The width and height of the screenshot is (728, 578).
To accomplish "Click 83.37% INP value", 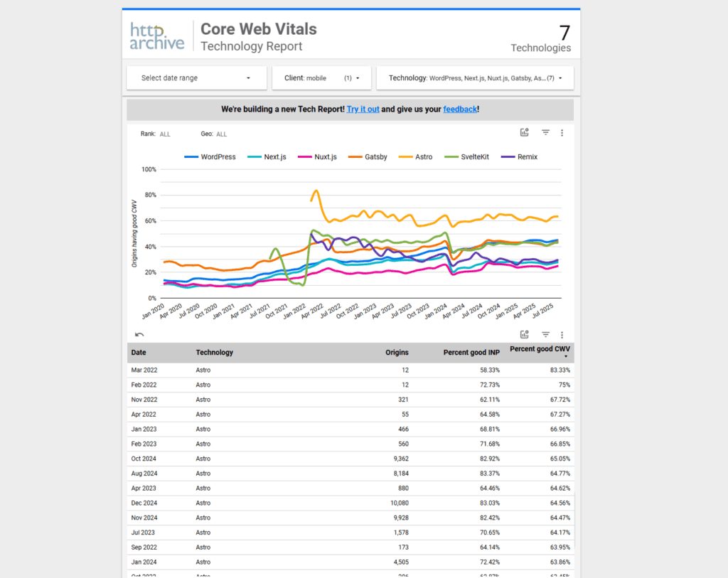I will (x=490, y=473).
